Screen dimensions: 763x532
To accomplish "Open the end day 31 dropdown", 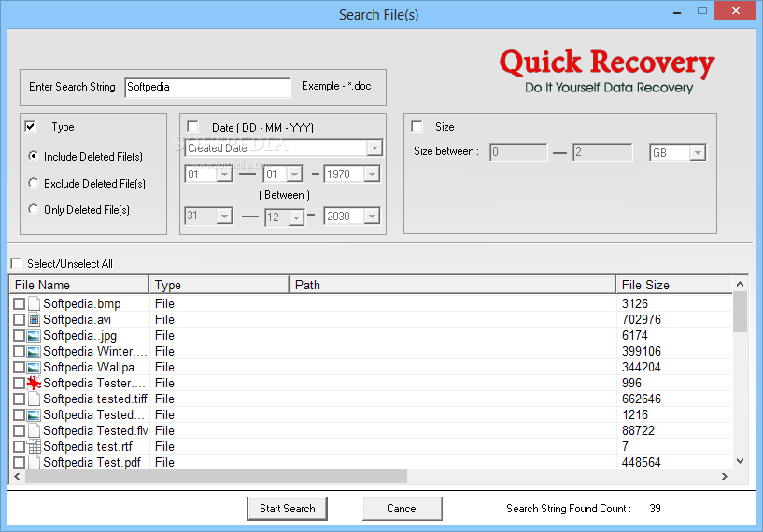I will (224, 216).
